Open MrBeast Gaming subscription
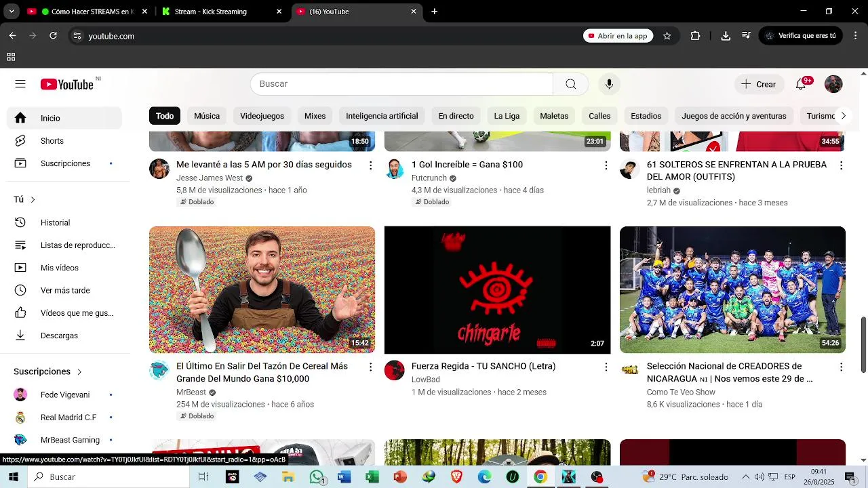The image size is (868, 488). [65, 440]
